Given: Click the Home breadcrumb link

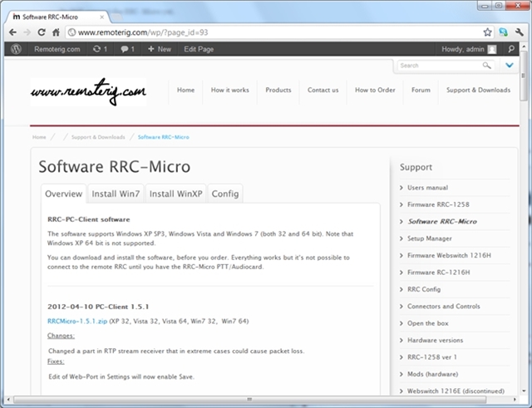Looking at the screenshot, I should (x=39, y=137).
